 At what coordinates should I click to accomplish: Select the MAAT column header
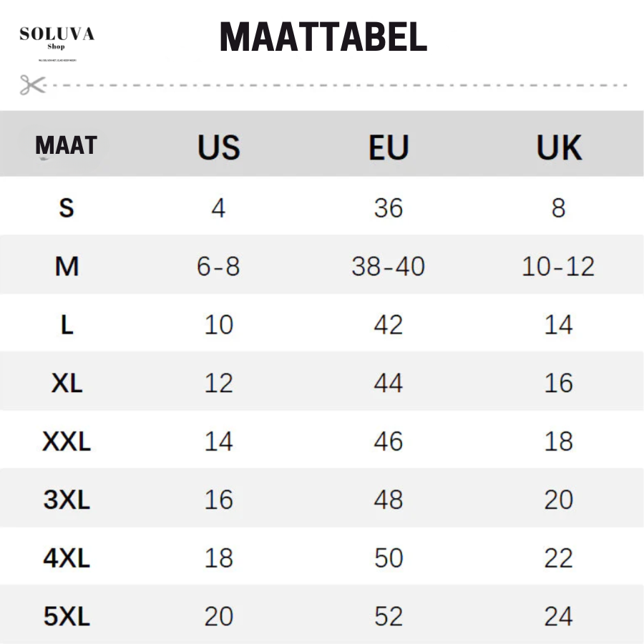[x=66, y=146]
